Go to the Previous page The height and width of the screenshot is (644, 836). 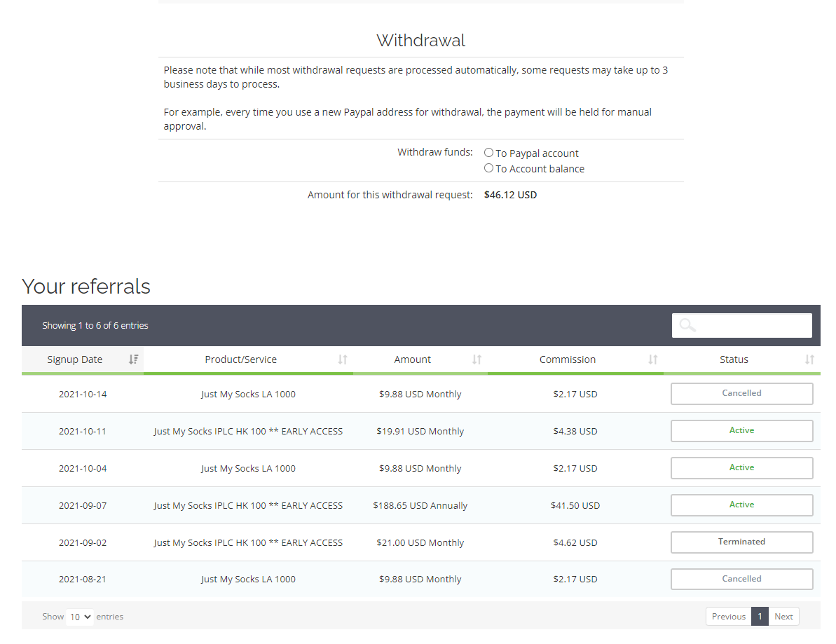[728, 616]
